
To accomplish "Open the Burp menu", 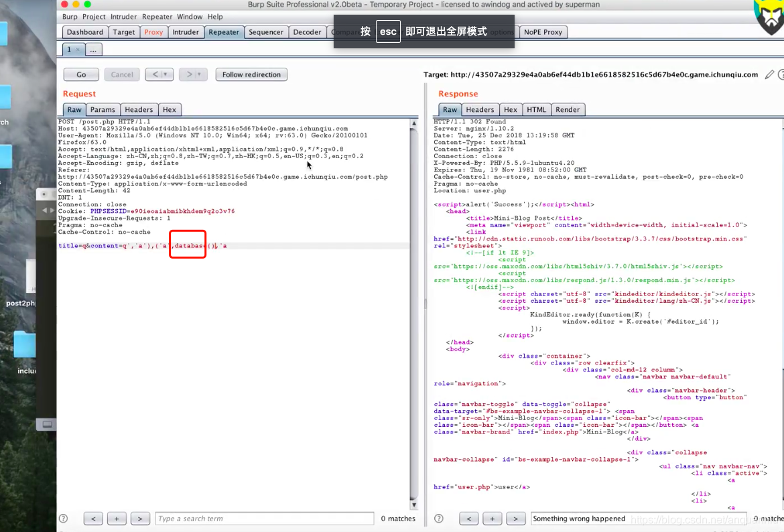I will pyautogui.click(x=70, y=17).
